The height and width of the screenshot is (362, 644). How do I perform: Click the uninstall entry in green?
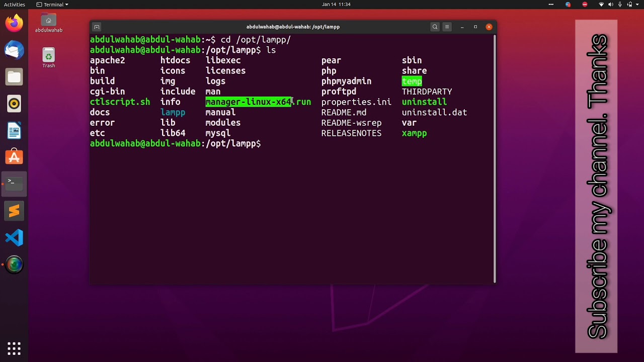pyautogui.click(x=424, y=102)
